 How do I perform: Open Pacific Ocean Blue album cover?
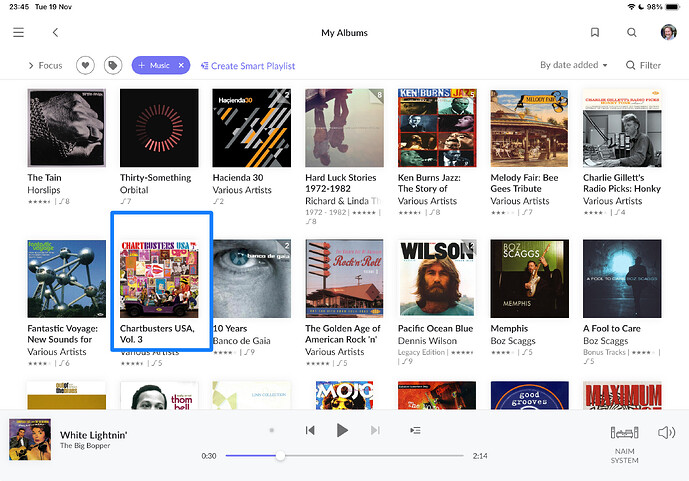tap(437, 278)
